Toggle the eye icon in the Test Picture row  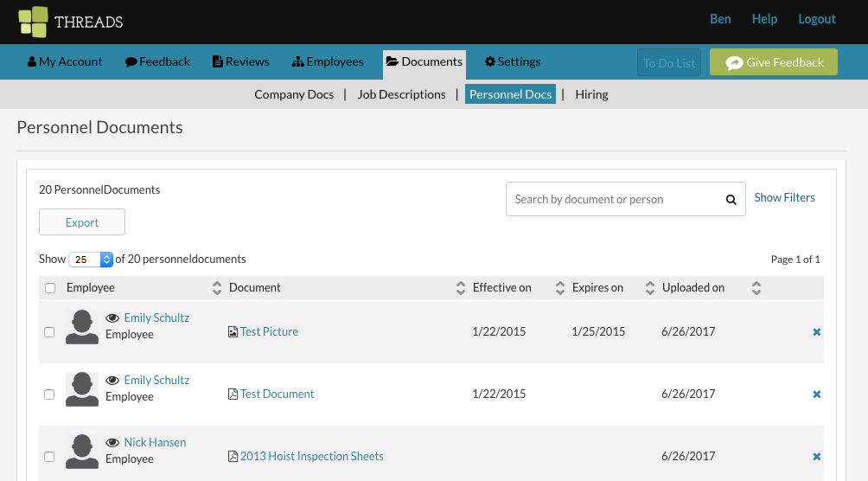112,318
